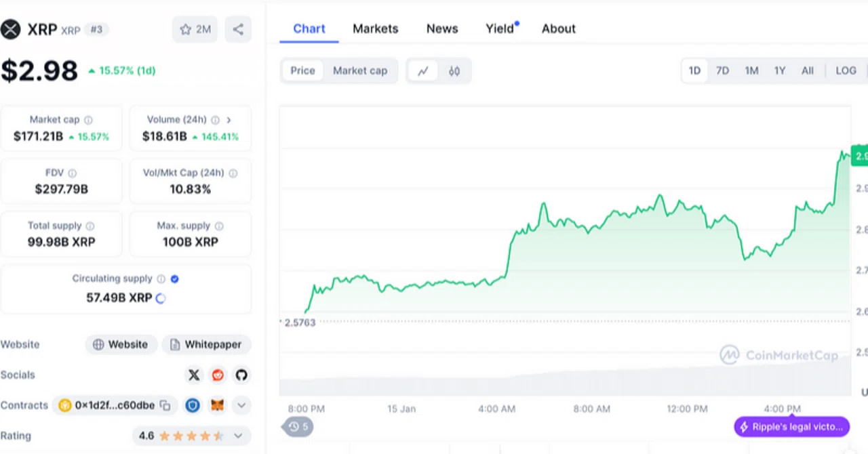This screenshot has width=868, height=454.
Task: Click the 57.49B XRP circulating supply value
Action: (x=119, y=297)
